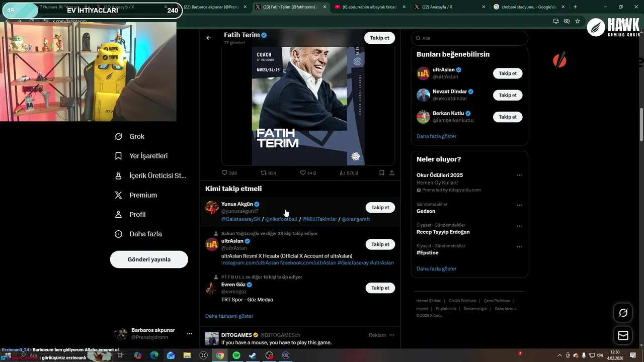Follow Berkan Kutlu

click(x=508, y=117)
